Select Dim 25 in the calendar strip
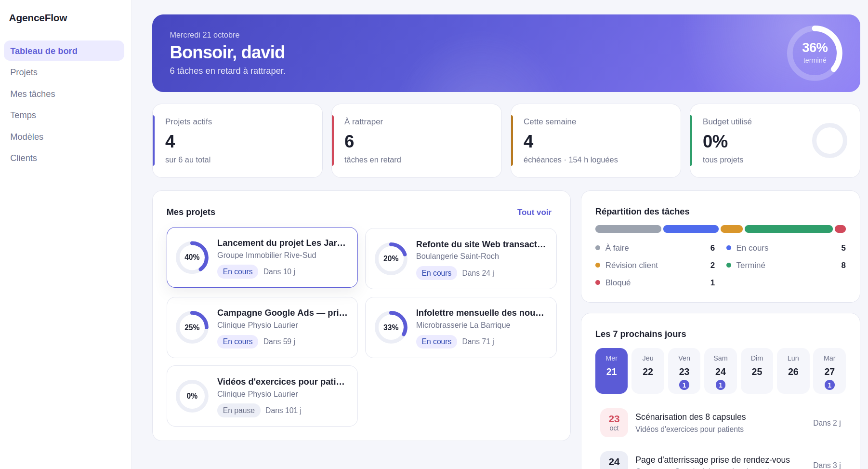The width and height of the screenshot is (868, 469). [757, 371]
